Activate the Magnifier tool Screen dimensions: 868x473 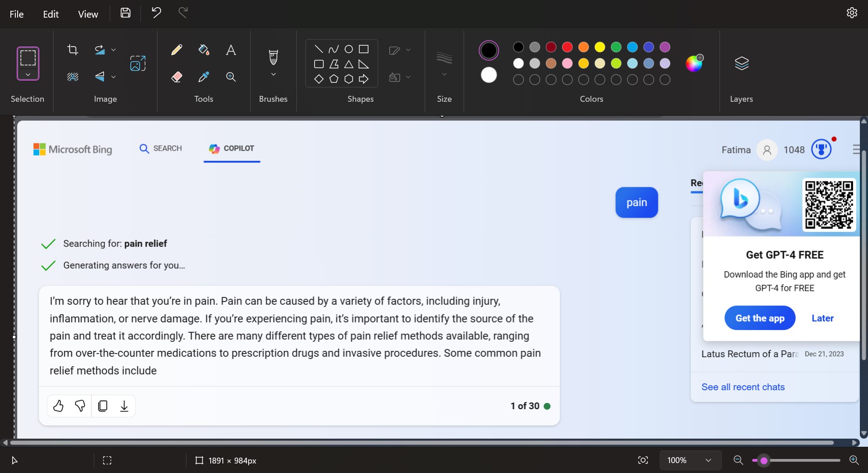231,77
